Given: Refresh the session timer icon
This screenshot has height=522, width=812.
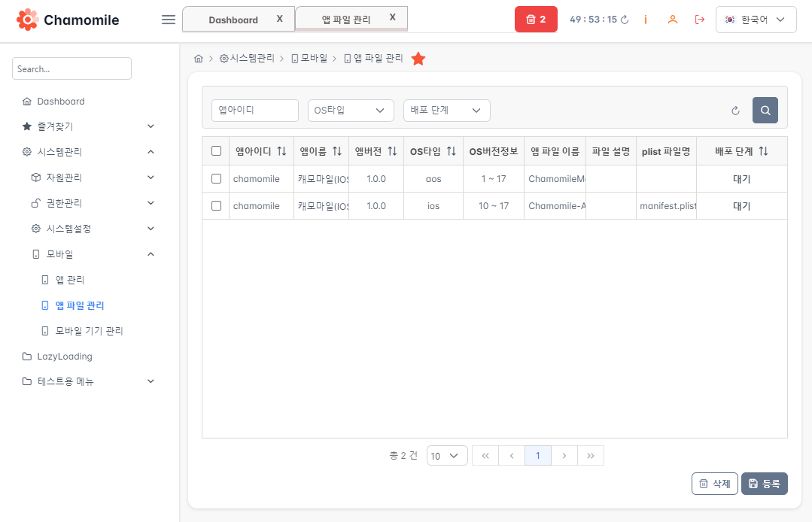Looking at the screenshot, I should pyautogui.click(x=624, y=20).
